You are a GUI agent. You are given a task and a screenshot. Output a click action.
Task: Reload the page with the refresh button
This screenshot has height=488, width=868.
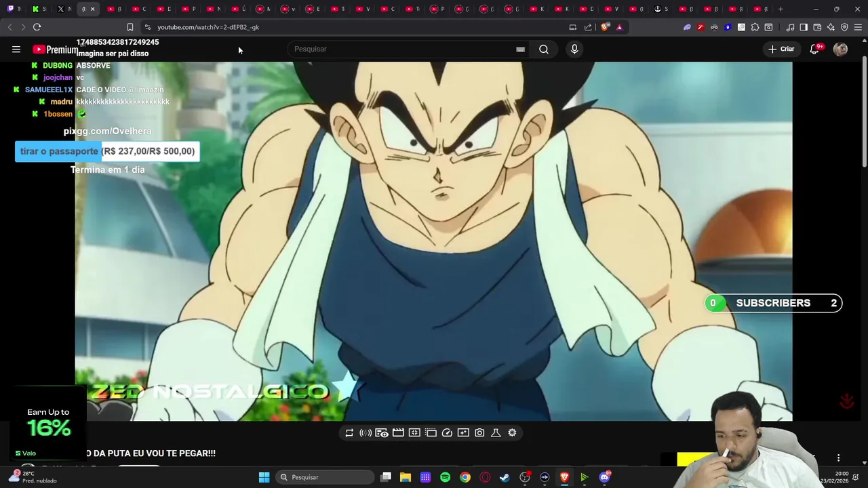(x=37, y=27)
